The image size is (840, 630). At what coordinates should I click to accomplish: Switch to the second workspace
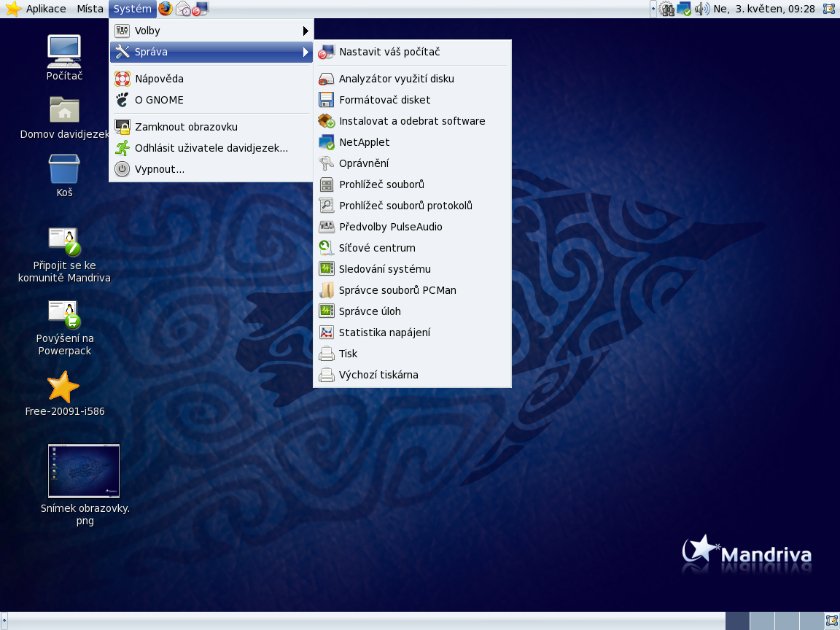762,621
